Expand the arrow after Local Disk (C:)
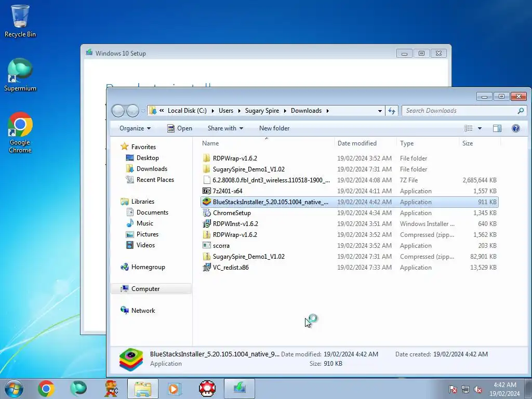532x399 pixels. [212, 111]
